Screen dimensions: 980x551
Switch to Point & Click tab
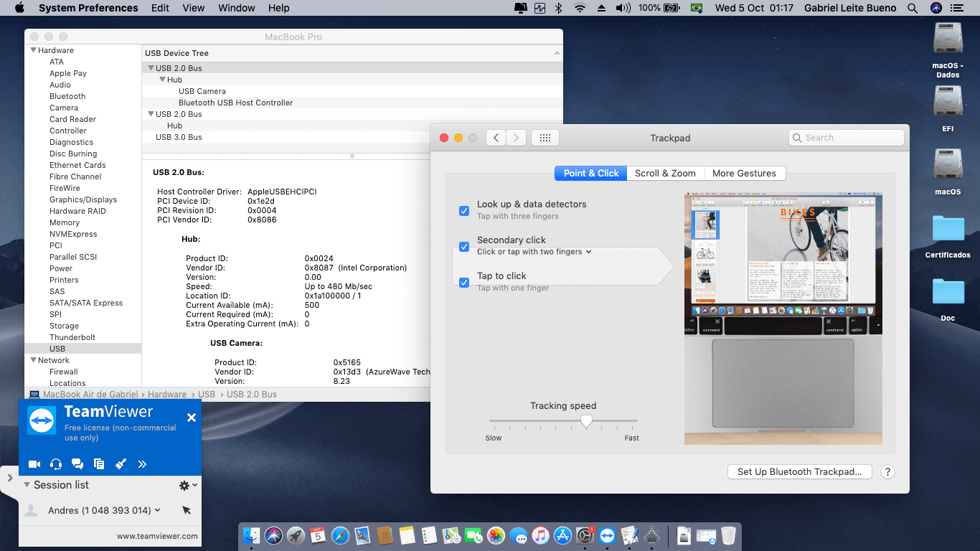point(591,173)
